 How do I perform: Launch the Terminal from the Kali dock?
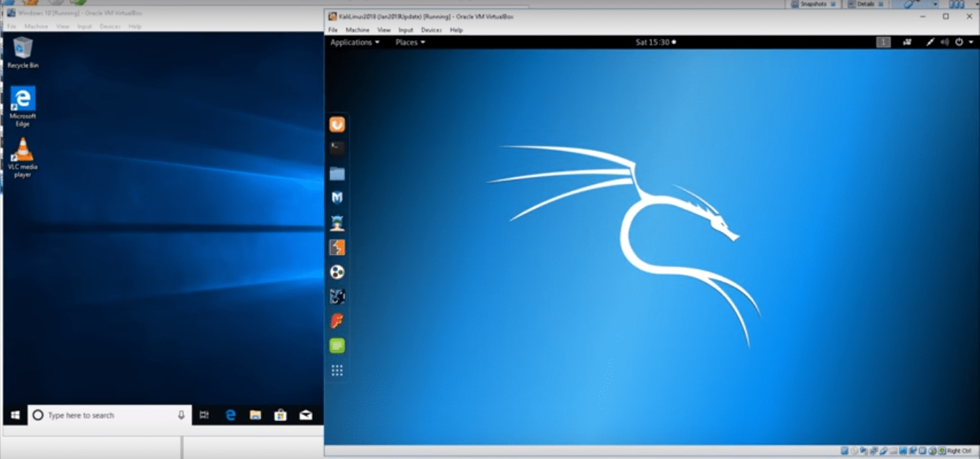point(336,148)
